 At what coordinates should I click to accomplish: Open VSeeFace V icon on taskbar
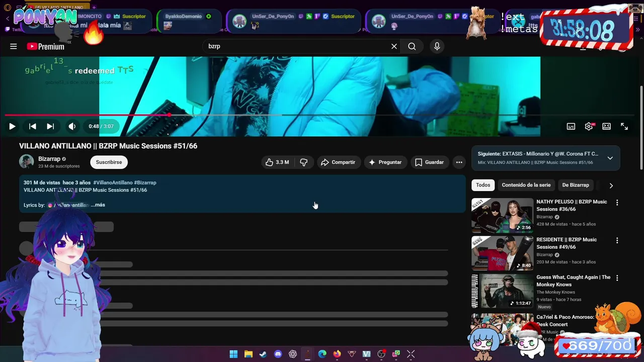pyautogui.click(x=366, y=354)
